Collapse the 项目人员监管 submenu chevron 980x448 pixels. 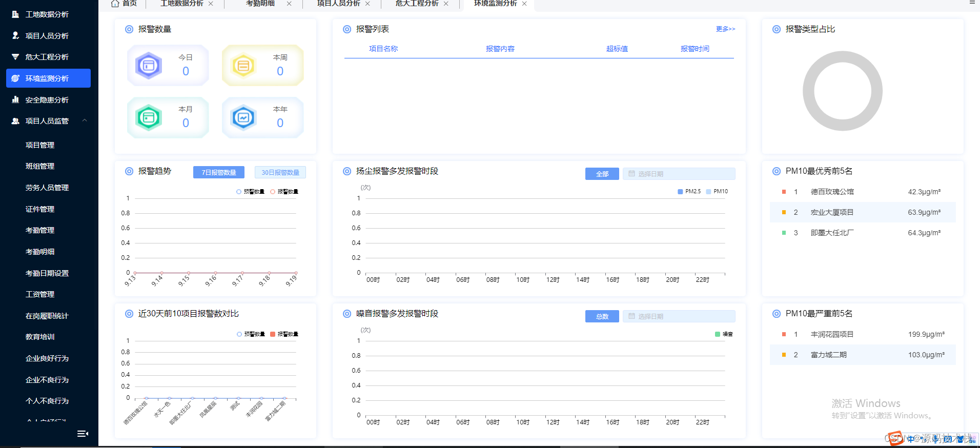coord(85,120)
